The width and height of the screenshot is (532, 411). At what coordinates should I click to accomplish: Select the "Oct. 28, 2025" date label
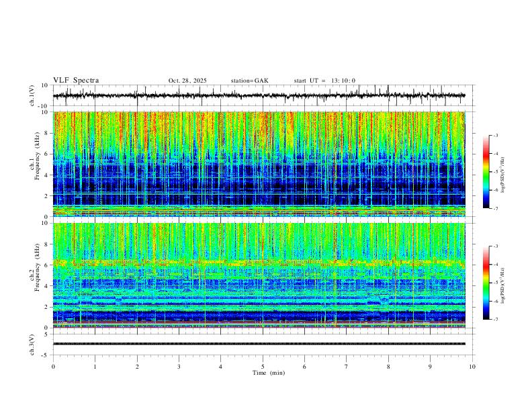point(187,81)
